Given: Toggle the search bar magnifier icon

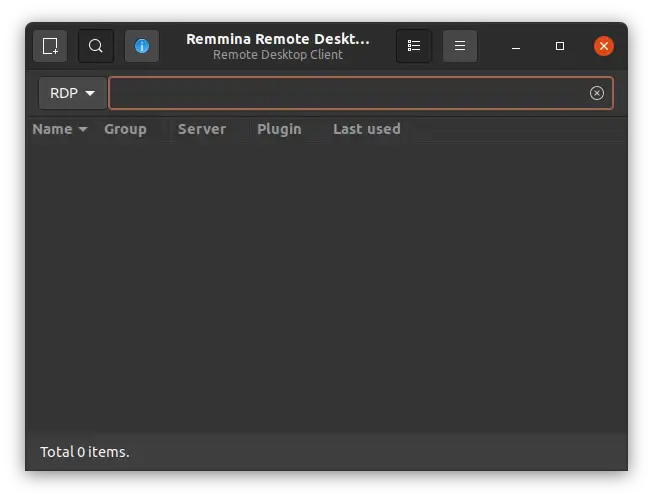Looking at the screenshot, I should pos(96,46).
